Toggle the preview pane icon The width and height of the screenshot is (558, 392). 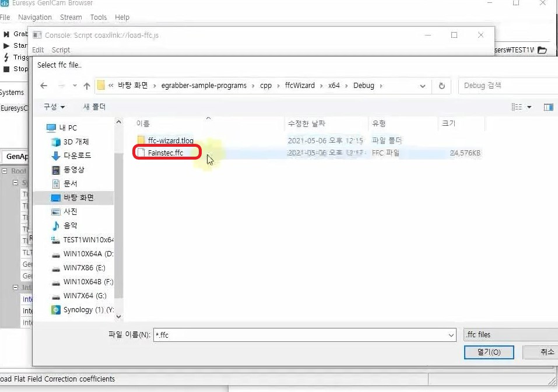pyautogui.click(x=548, y=107)
